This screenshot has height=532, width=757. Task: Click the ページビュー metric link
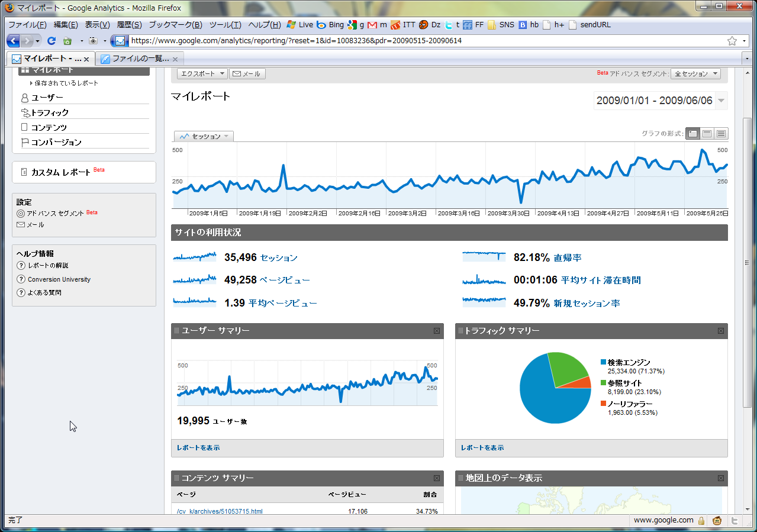point(285,280)
